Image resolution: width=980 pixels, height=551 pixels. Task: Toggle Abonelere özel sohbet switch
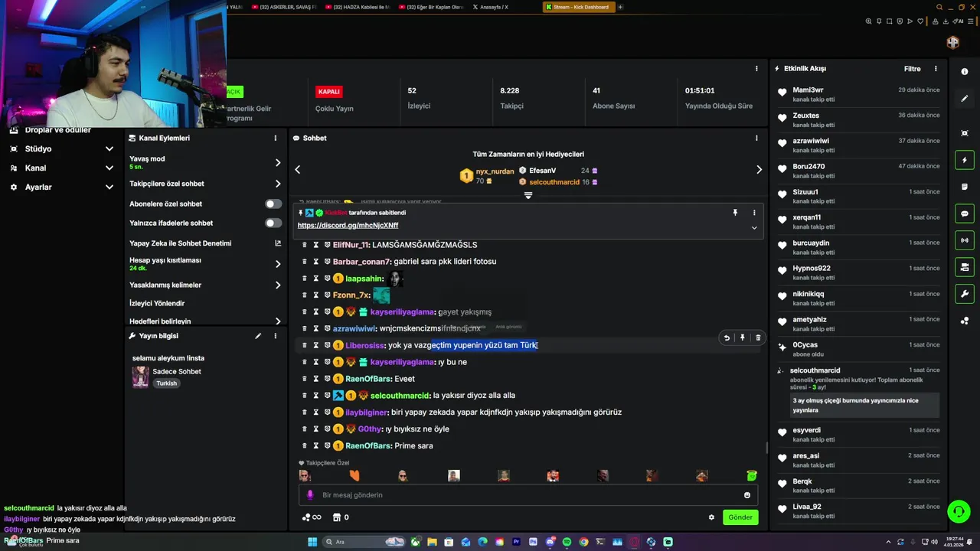point(273,204)
